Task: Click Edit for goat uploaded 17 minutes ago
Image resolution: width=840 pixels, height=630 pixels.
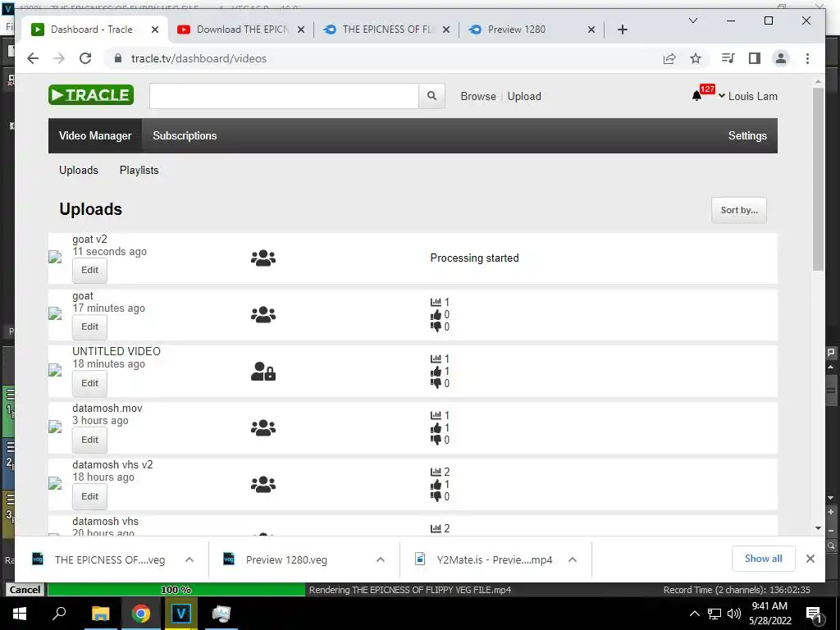Action: 89,326
